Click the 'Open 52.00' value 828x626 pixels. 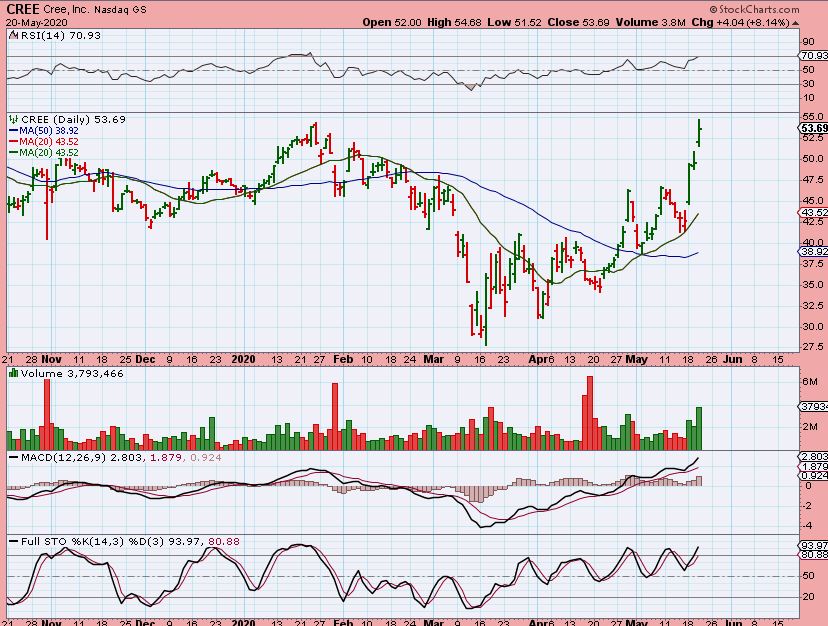click(x=391, y=23)
